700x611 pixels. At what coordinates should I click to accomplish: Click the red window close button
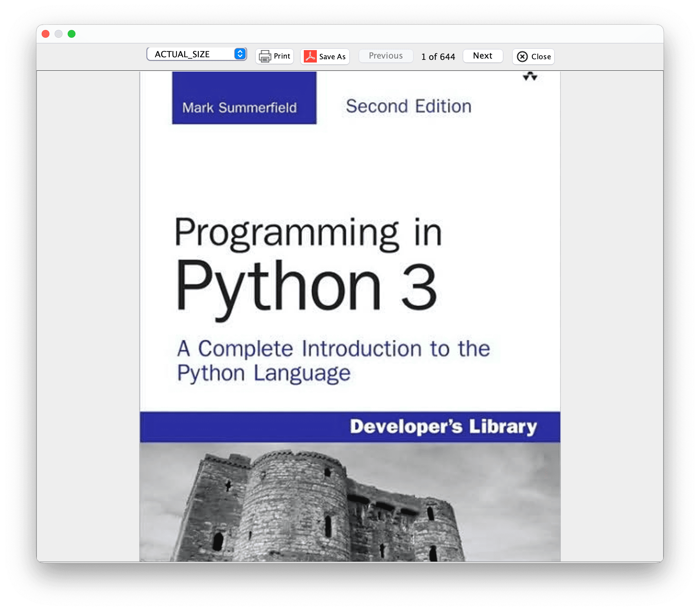[x=46, y=34]
